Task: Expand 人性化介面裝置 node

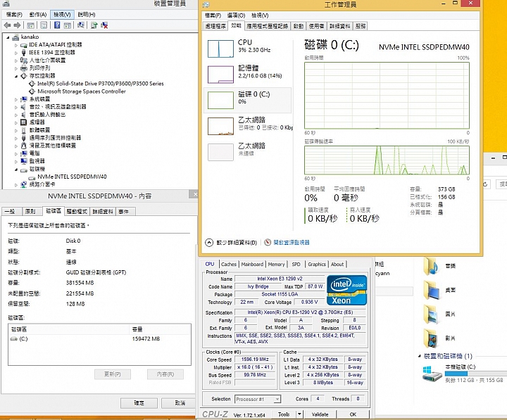Action: coord(15,61)
